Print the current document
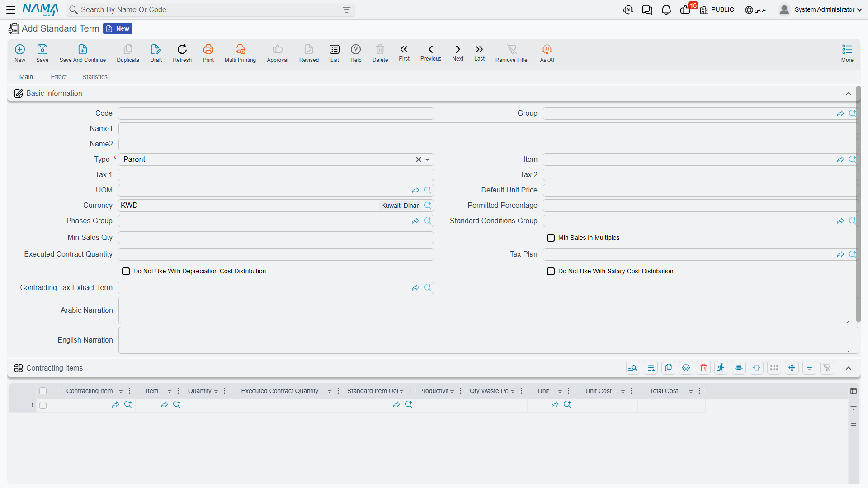This screenshot has width=868, height=488. tap(208, 53)
